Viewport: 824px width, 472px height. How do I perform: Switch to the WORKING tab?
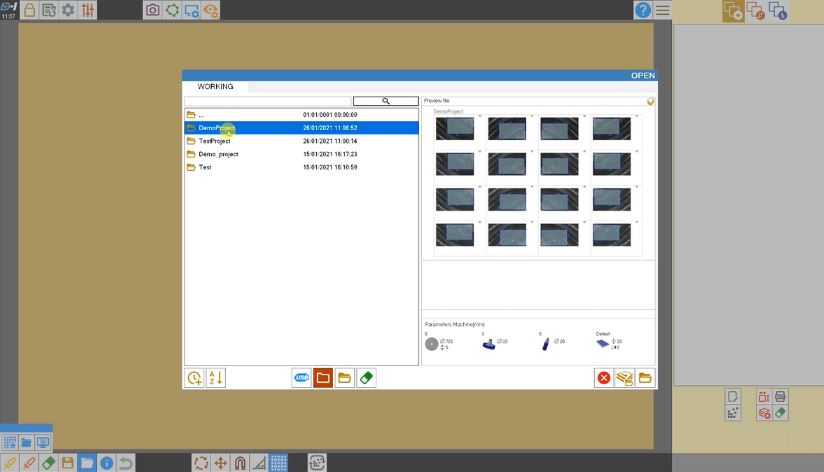click(x=215, y=86)
